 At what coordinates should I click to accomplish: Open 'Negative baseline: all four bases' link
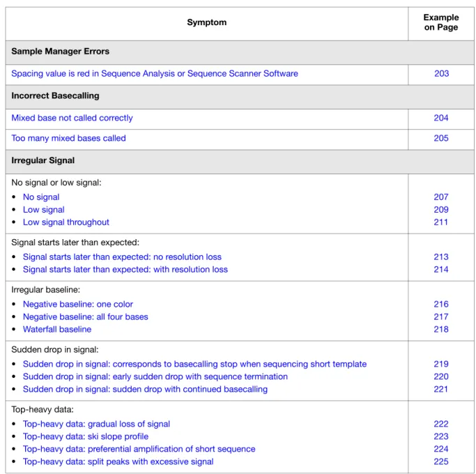[x=85, y=316]
